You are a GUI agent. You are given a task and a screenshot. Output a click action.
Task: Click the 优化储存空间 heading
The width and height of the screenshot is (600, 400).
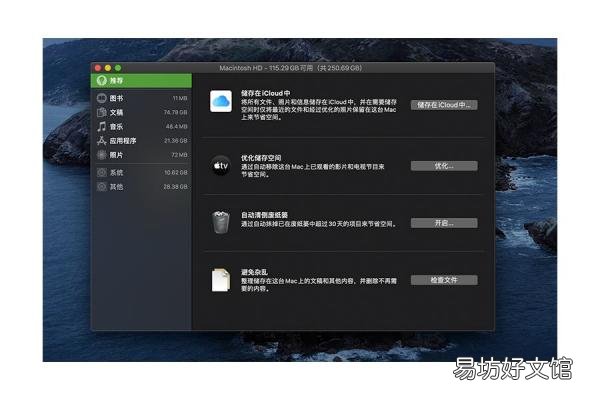(x=261, y=158)
